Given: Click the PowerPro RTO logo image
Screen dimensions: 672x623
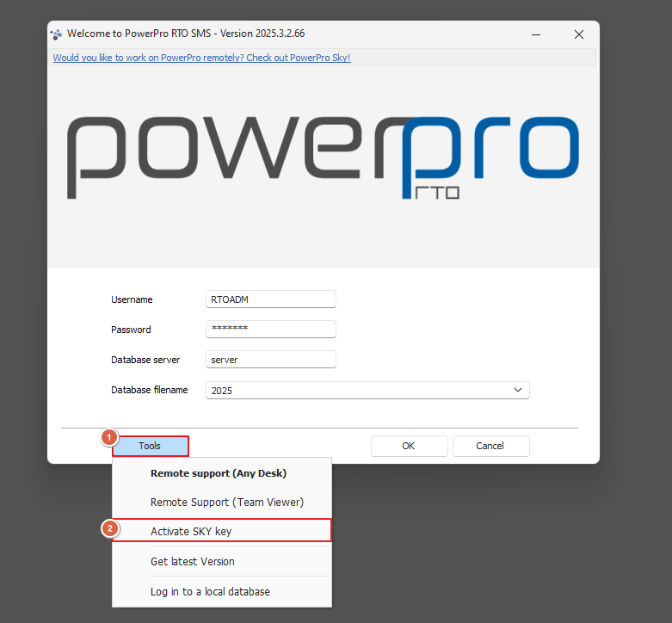Looking at the screenshot, I should (323, 157).
